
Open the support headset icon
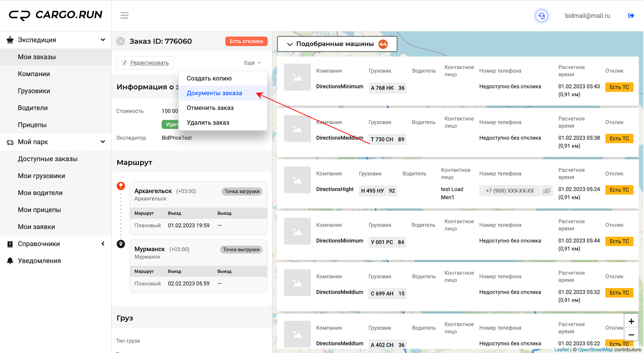[541, 16]
